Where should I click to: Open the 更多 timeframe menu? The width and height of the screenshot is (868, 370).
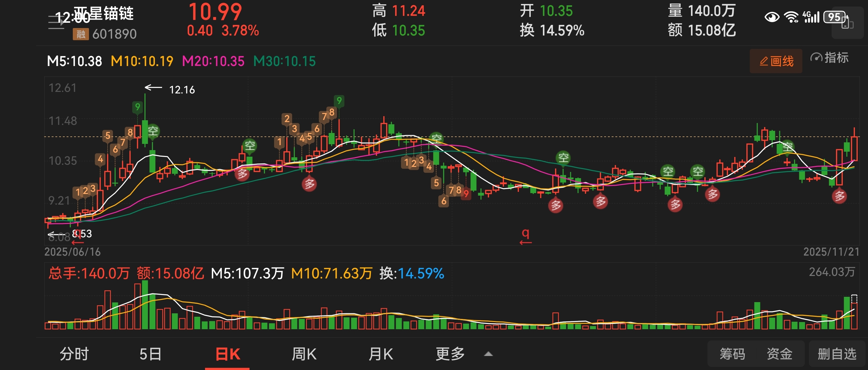450,354
